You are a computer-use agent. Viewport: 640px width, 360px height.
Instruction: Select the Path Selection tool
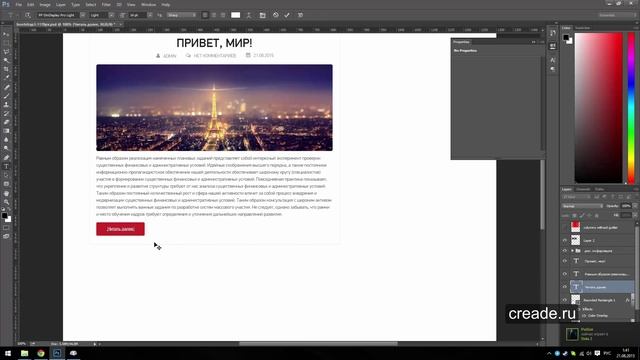[6, 175]
